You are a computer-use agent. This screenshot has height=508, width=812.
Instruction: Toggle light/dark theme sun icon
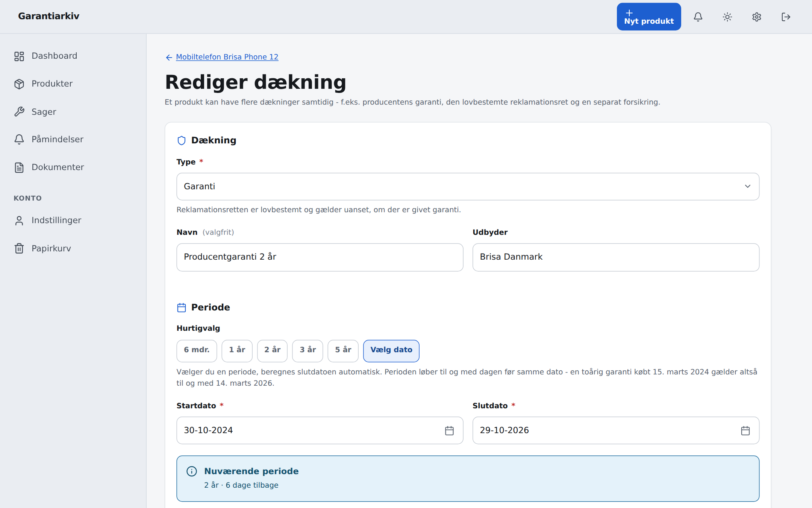(x=727, y=17)
